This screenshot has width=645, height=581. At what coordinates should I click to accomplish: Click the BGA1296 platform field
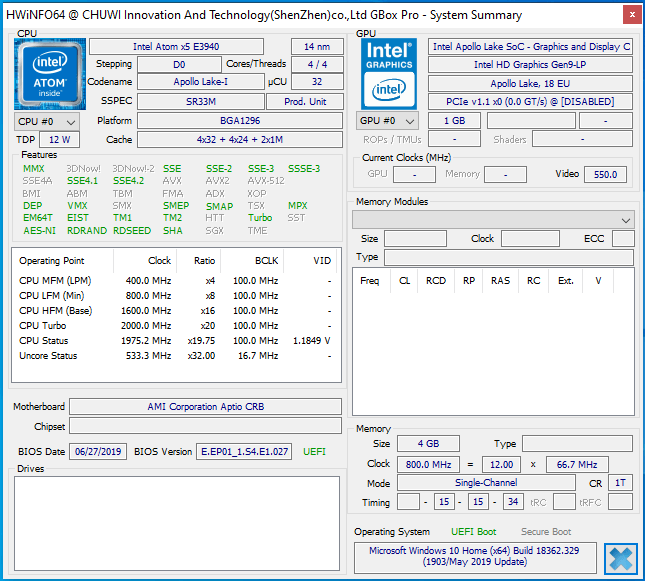(240, 121)
